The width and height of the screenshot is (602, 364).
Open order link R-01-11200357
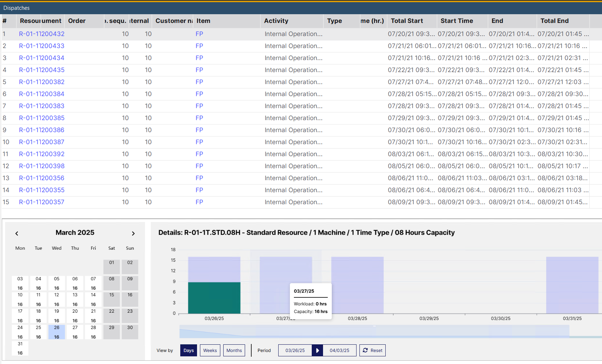point(42,202)
